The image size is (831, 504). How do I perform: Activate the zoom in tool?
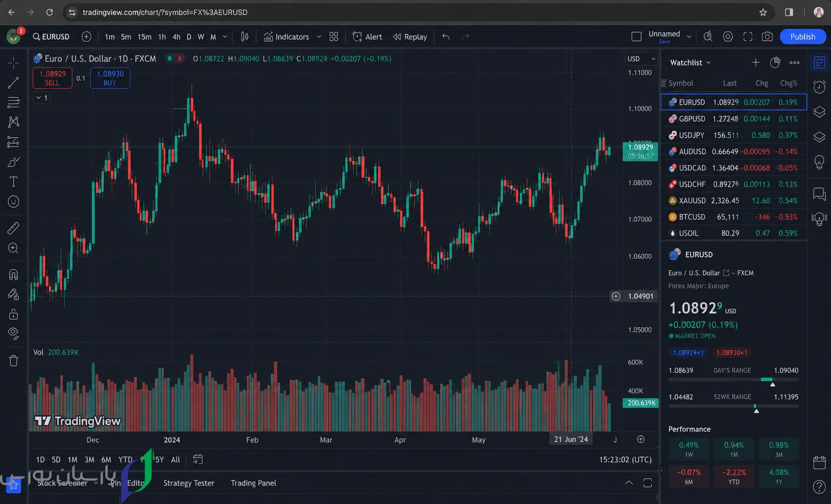pos(13,248)
